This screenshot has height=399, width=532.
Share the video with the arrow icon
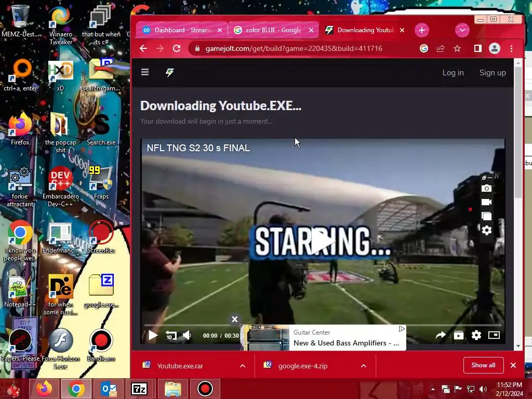click(x=441, y=336)
